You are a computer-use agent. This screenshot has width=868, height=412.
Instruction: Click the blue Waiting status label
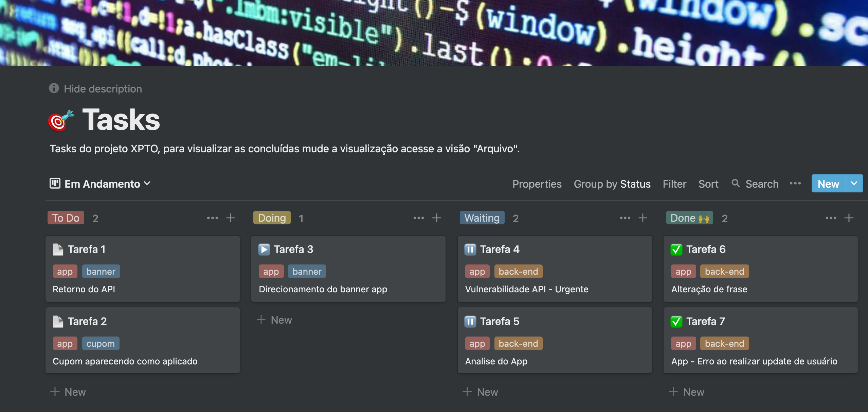pyautogui.click(x=482, y=218)
